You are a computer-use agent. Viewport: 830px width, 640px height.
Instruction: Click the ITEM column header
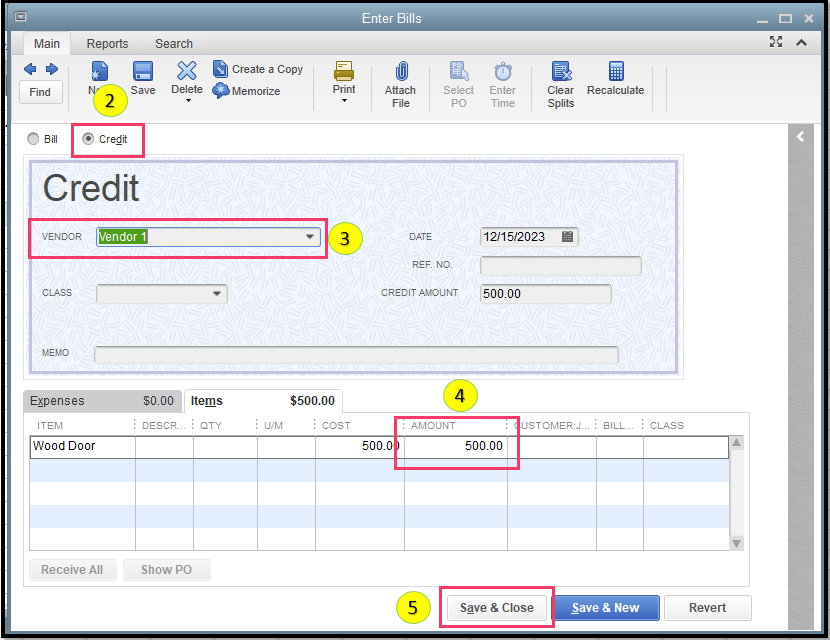click(50, 426)
